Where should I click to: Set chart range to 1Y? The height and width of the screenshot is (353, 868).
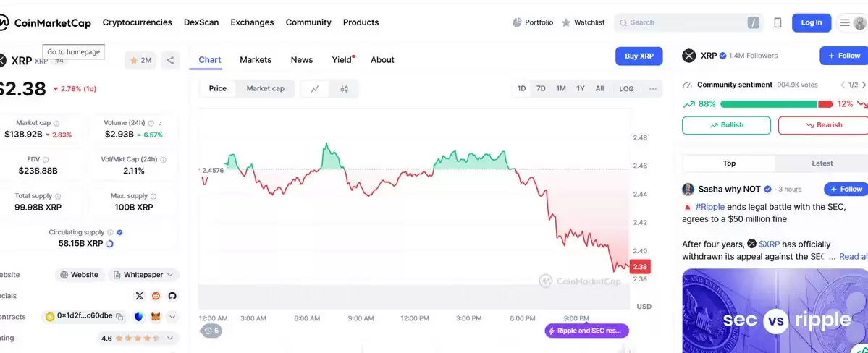[x=580, y=88]
